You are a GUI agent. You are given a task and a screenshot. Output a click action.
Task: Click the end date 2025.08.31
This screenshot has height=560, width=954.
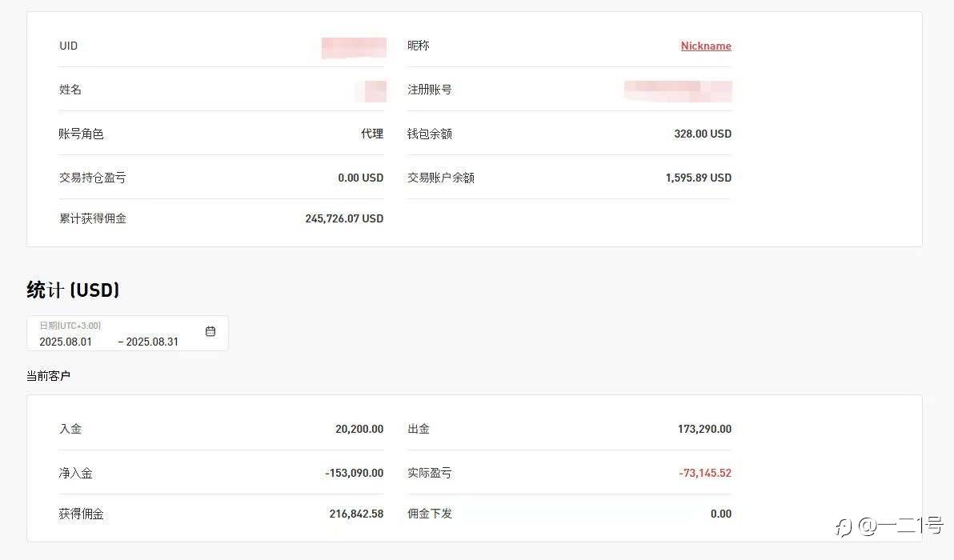pyautogui.click(x=152, y=342)
